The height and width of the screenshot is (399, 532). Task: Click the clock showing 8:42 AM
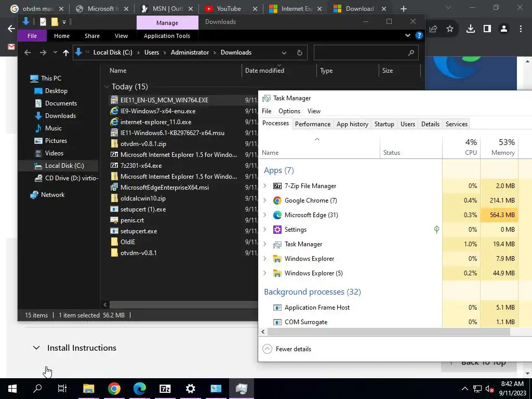(x=512, y=384)
